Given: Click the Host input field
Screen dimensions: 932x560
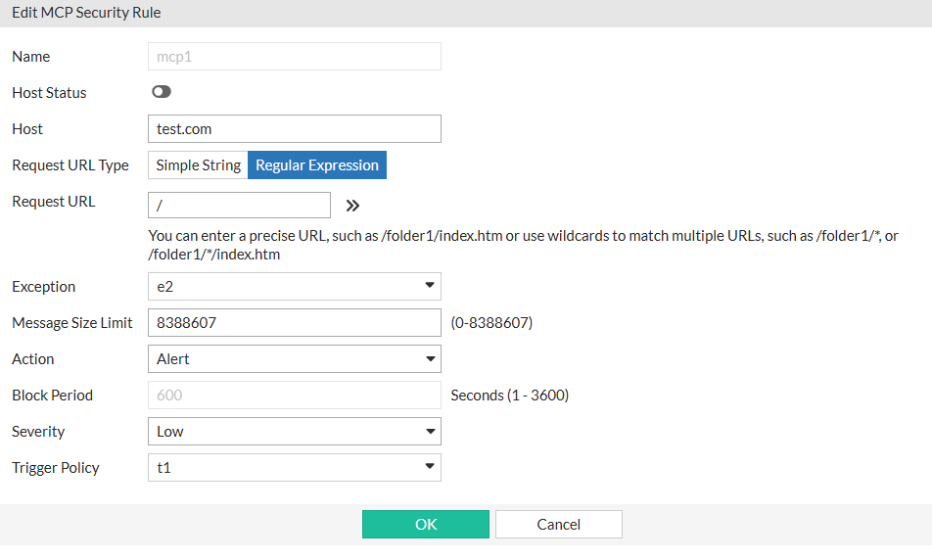Looking at the screenshot, I should pos(294,129).
